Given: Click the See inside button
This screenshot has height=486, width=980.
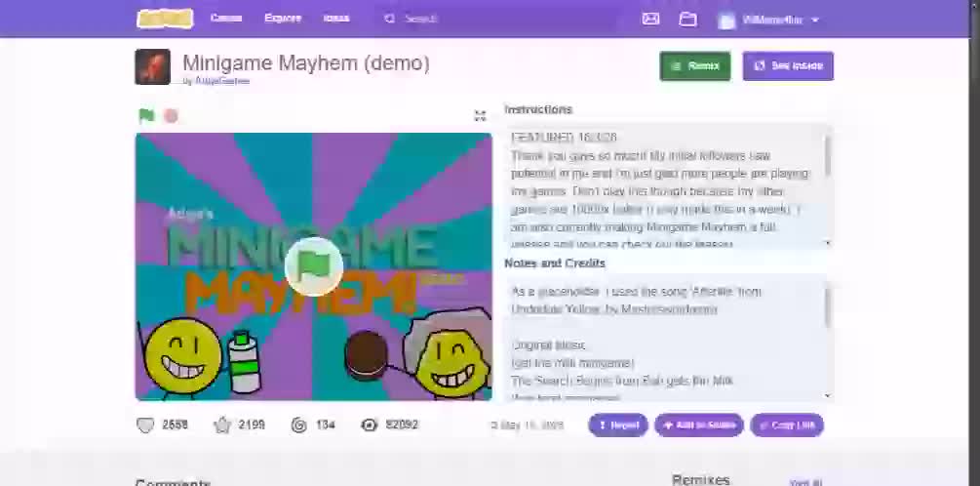Looking at the screenshot, I should tap(788, 65).
